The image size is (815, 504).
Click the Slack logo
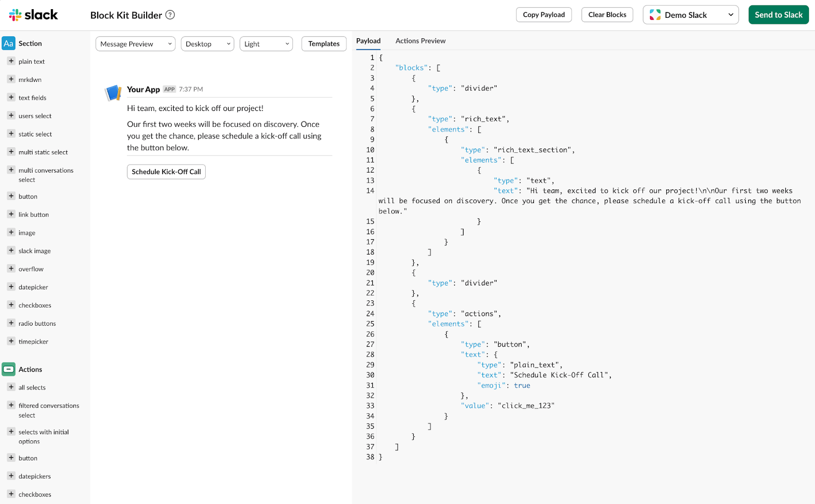33,15
